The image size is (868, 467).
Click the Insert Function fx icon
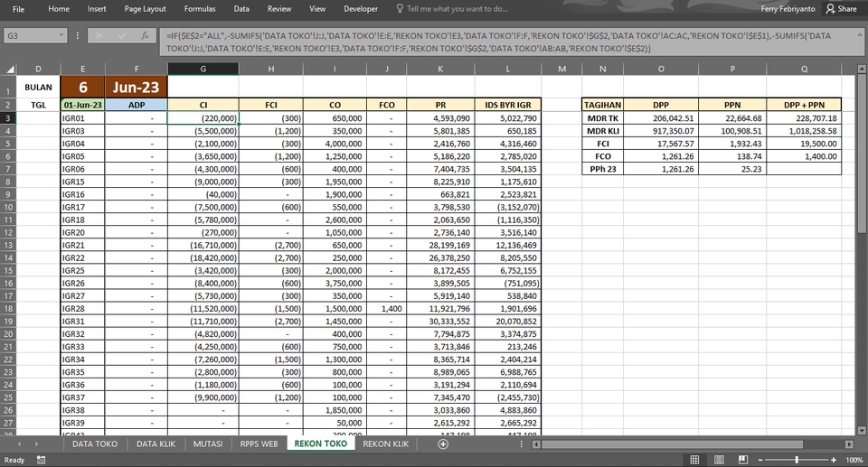coord(145,35)
